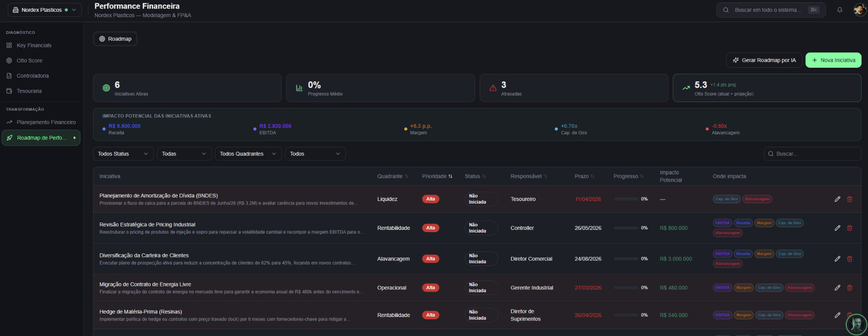The height and width of the screenshot is (336, 868).
Task: Select Roadmap de Performance in the sidebar
Action: pos(41,138)
